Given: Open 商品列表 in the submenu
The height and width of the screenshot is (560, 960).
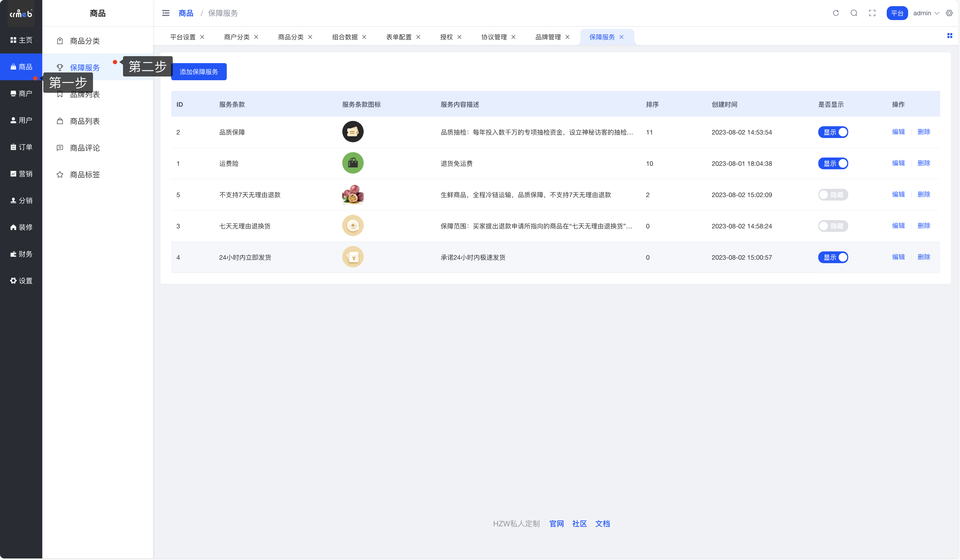Looking at the screenshot, I should tap(85, 121).
